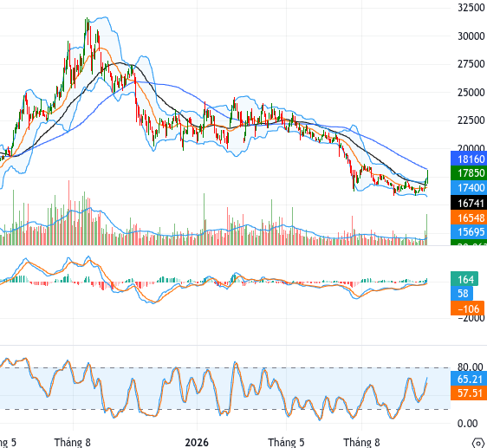Click the -106 orange signal value label
The width and height of the screenshot is (487, 448).
[467, 308]
